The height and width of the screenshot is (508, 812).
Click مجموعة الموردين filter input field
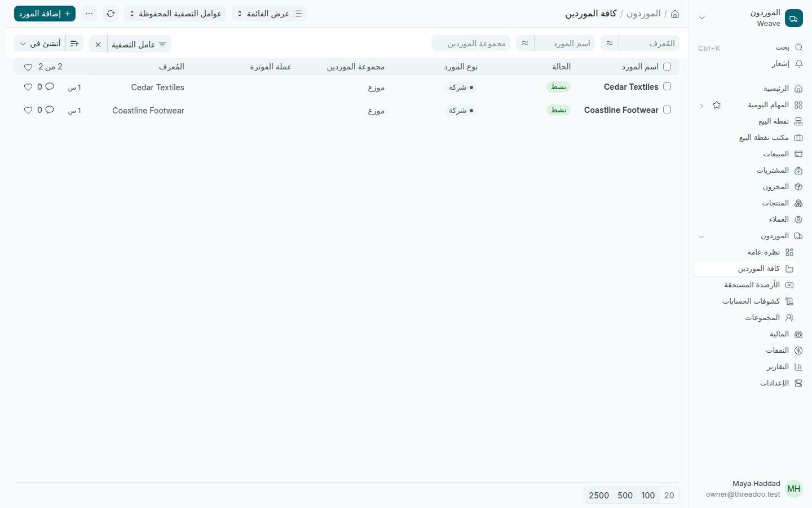click(x=471, y=43)
